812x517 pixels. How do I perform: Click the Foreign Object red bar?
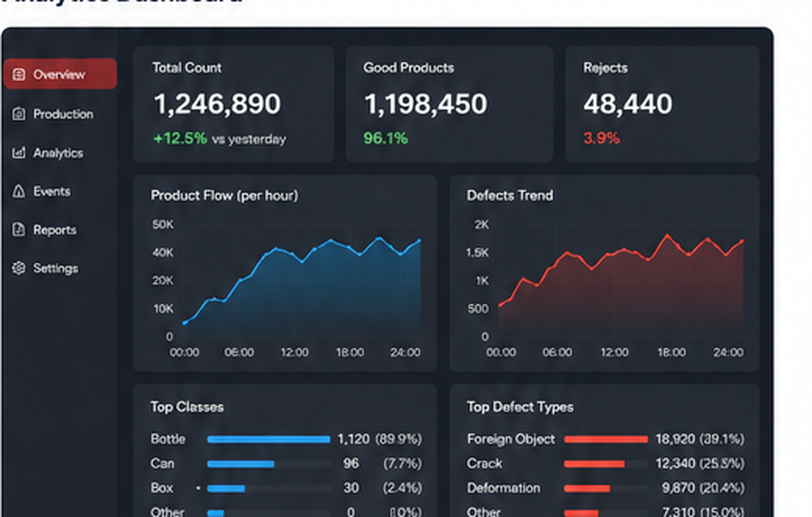pos(606,439)
